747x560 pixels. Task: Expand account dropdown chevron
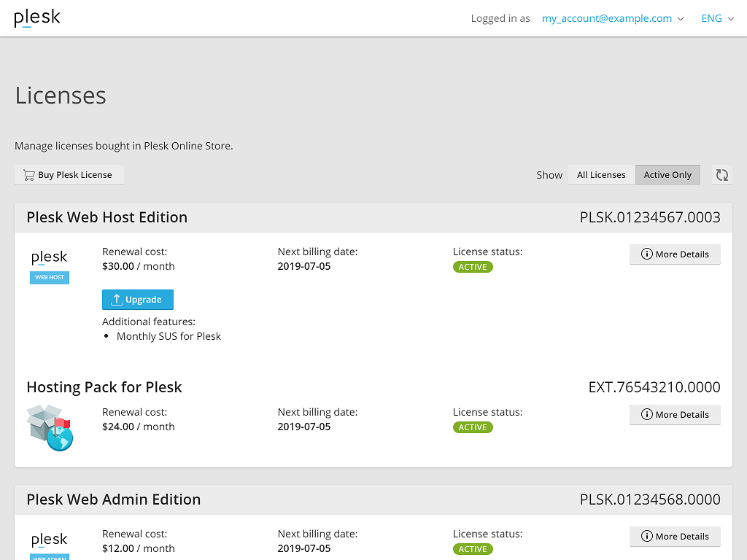click(x=681, y=19)
